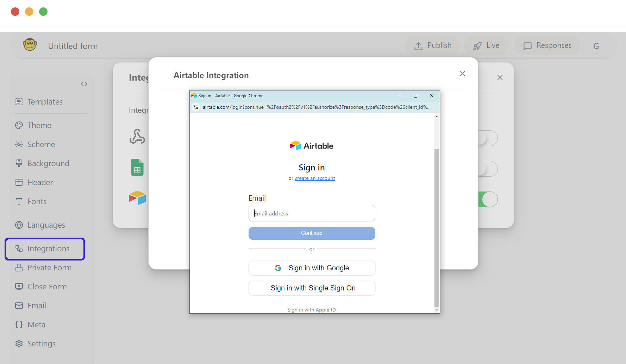Click the Continue button

pyautogui.click(x=312, y=233)
